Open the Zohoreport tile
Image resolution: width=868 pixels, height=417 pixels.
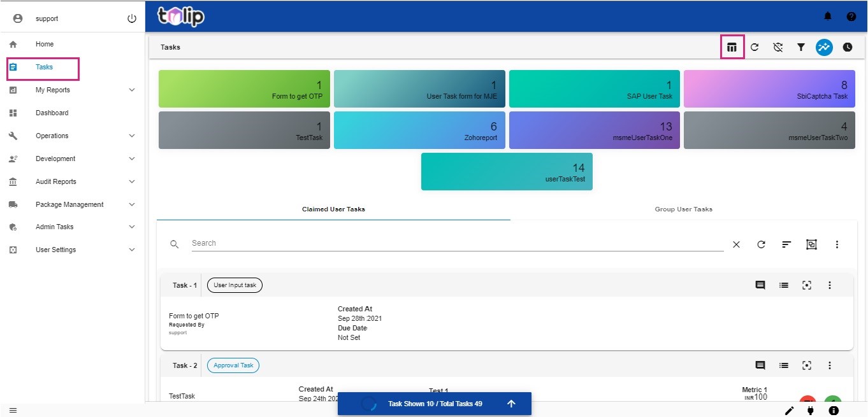419,131
